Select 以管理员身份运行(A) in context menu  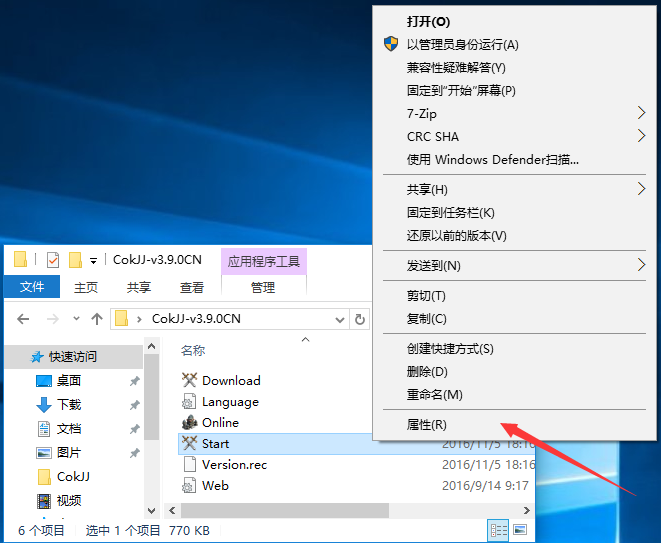[x=462, y=44]
